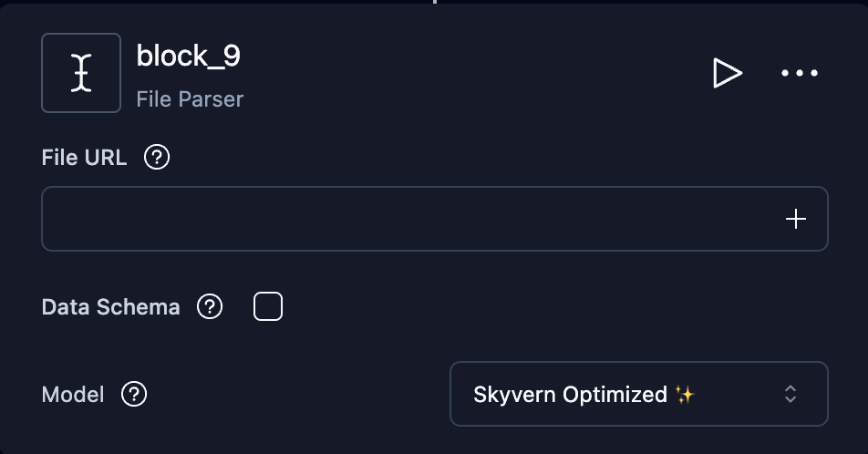Show help for Data Schema

[210, 307]
